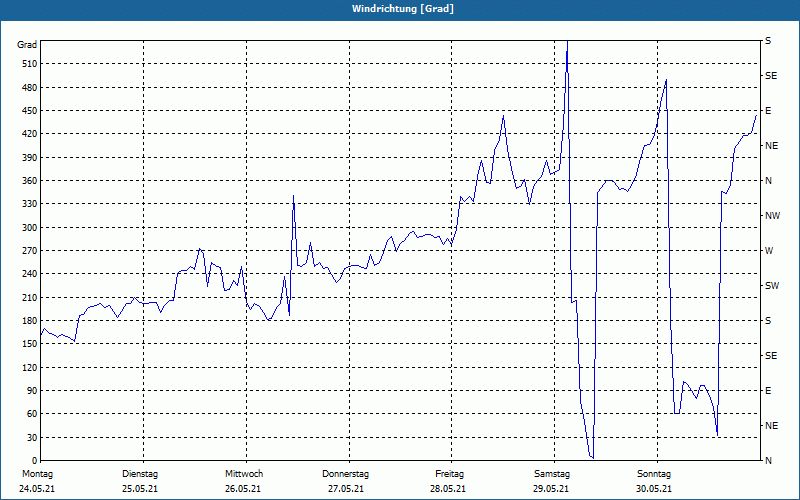This screenshot has height=500, width=800.
Task: Select the 'Dienstag' day label
Action: point(140,474)
